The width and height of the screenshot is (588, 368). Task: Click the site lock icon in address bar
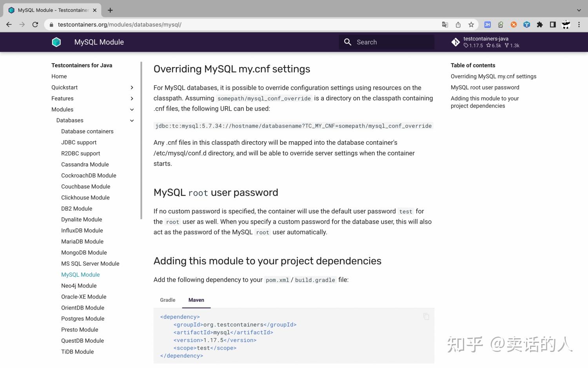pyautogui.click(x=51, y=25)
